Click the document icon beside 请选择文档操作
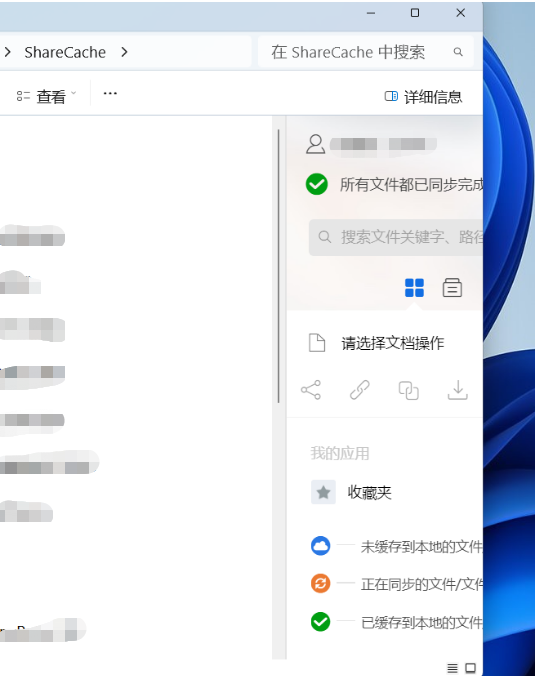The width and height of the screenshot is (541, 676). coord(317,343)
